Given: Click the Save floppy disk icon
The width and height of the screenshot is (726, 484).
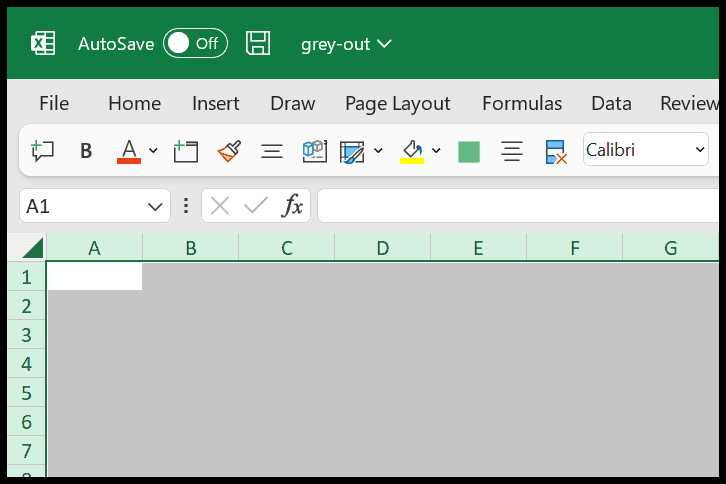Looking at the screenshot, I should [x=258, y=44].
